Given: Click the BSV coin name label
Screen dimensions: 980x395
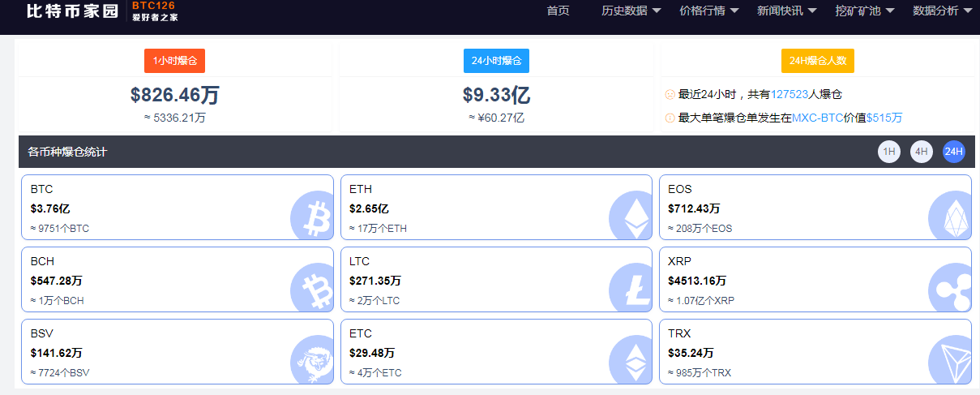Looking at the screenshot, I should click(x=42, y=333).
